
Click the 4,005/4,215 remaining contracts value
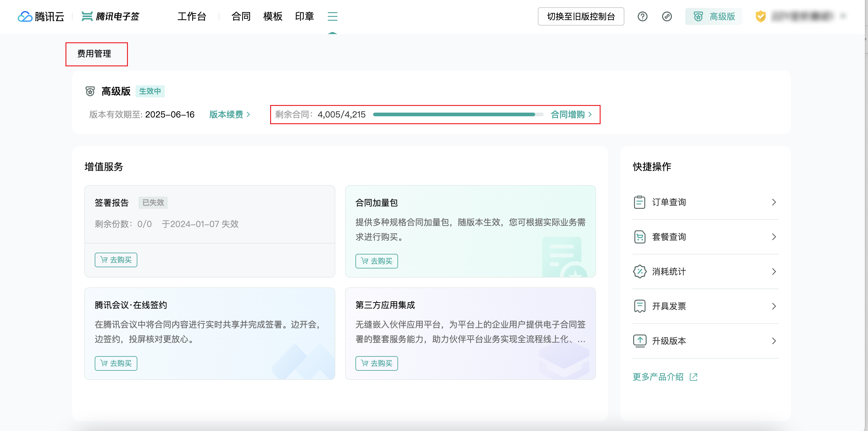coord(341,114)
